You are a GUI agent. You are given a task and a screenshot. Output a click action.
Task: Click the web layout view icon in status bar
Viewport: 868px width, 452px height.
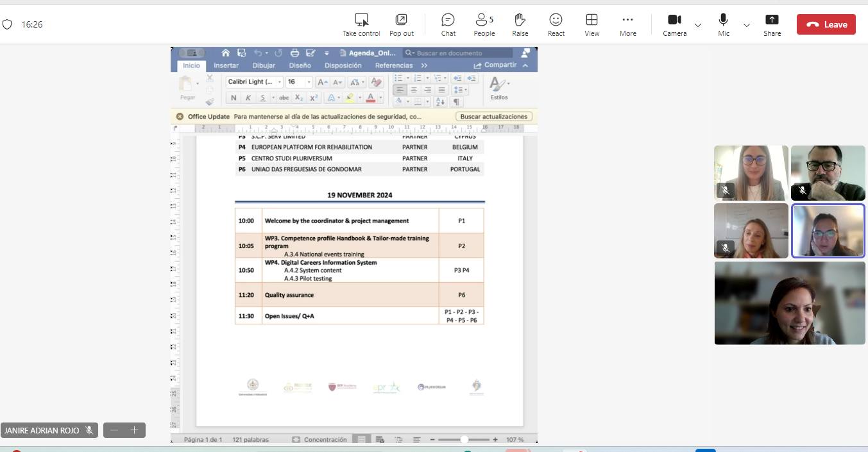[x=380, y=440]
